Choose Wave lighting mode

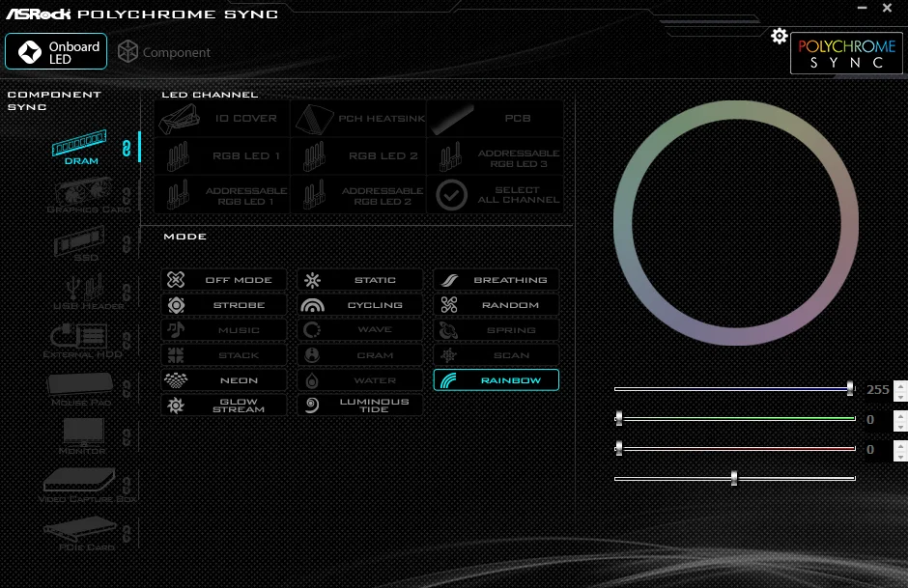point(359,330)
